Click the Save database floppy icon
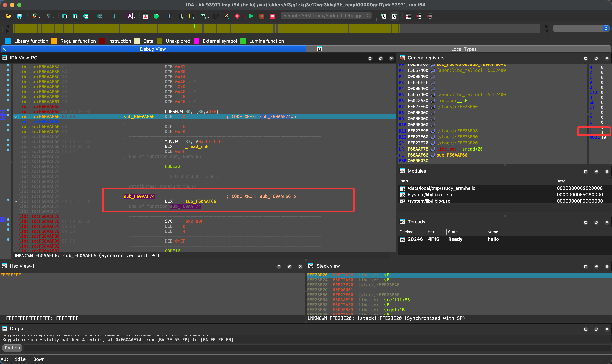This screenshot has width=612, height=364. [20, 16]
